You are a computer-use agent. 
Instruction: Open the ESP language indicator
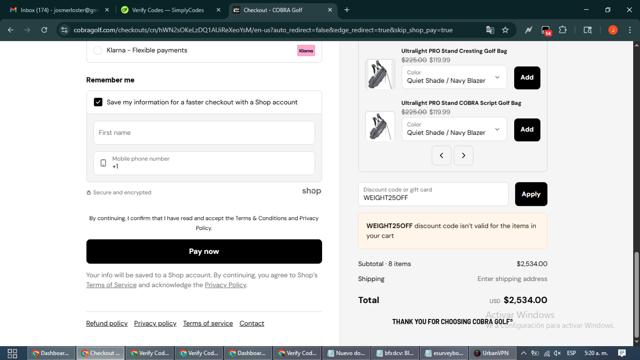(571, 353)
